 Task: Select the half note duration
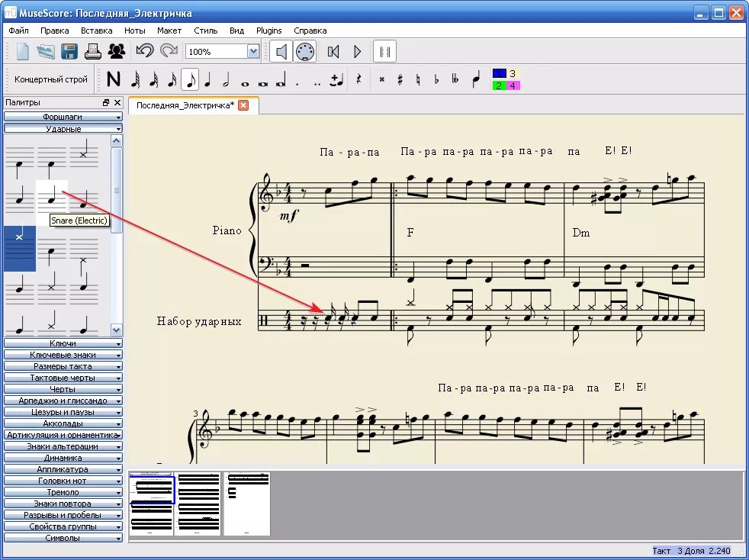[226, 79]
